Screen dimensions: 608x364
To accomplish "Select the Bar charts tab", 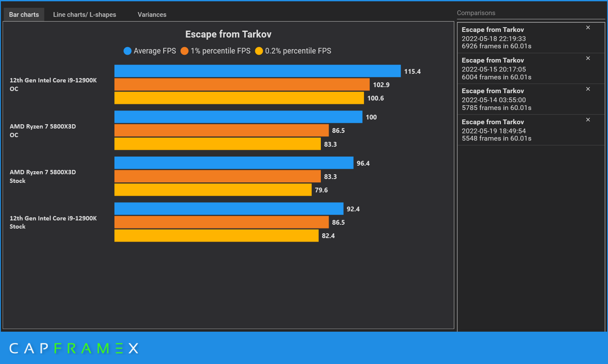I will click(x=24, y=15).
